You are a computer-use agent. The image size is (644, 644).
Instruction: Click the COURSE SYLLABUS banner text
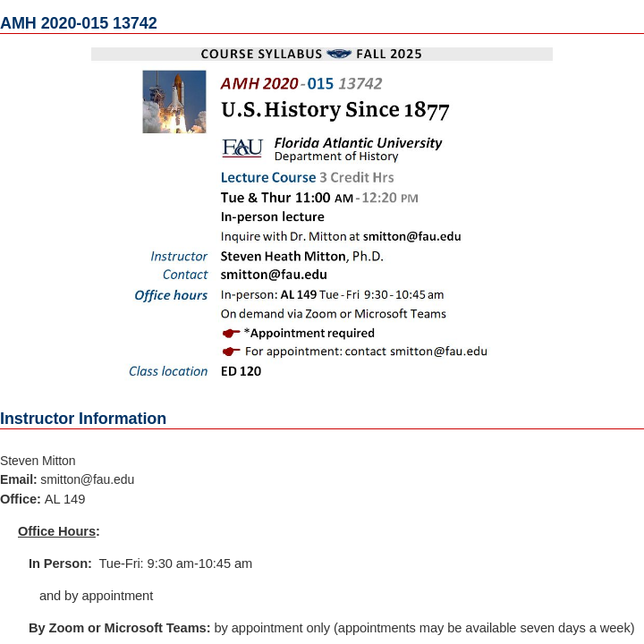(263, 54)
